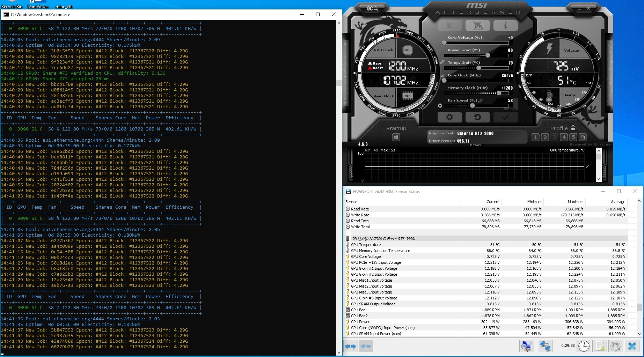The height and width of the screenshot is (357, 644).
Task: Select the Read Rate sensor row
Action: [486, 209]
